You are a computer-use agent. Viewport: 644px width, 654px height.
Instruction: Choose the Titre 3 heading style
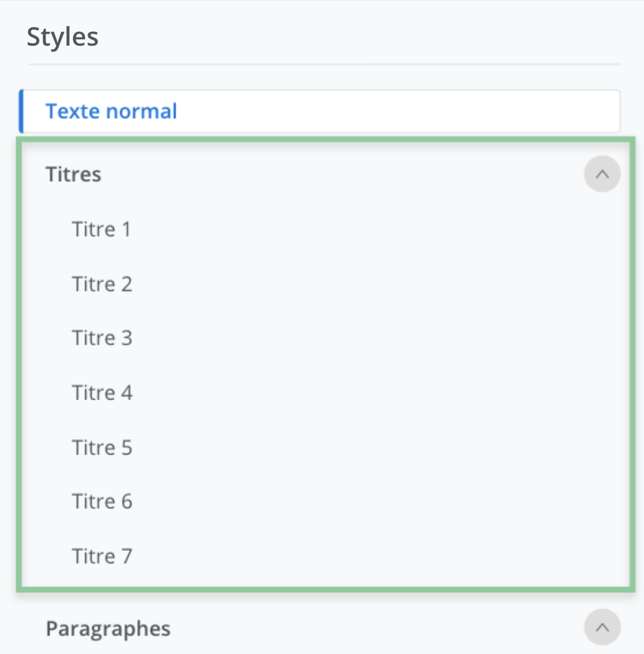coord(102,338)
